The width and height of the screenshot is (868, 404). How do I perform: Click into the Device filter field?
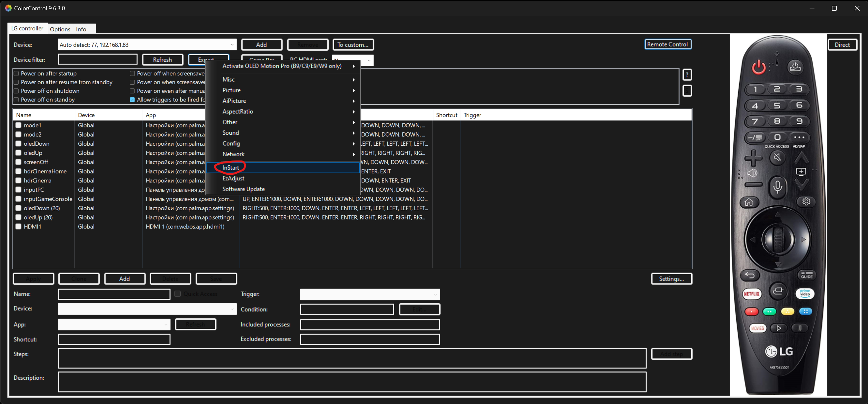(97, 60)
